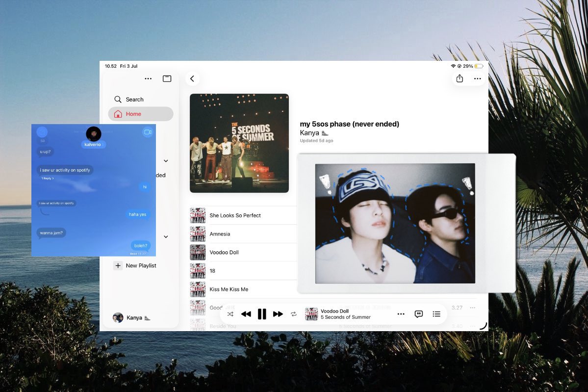Click the '10.52' clock in status bar
Screen dimensions: 588x392
[x=111, y=66]
